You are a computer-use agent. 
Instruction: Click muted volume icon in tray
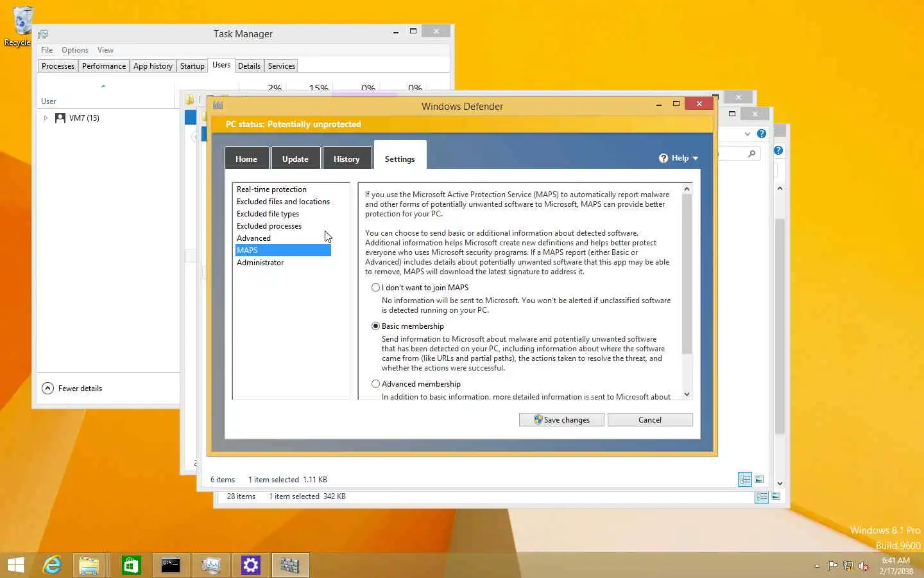(x=864, y=566)
